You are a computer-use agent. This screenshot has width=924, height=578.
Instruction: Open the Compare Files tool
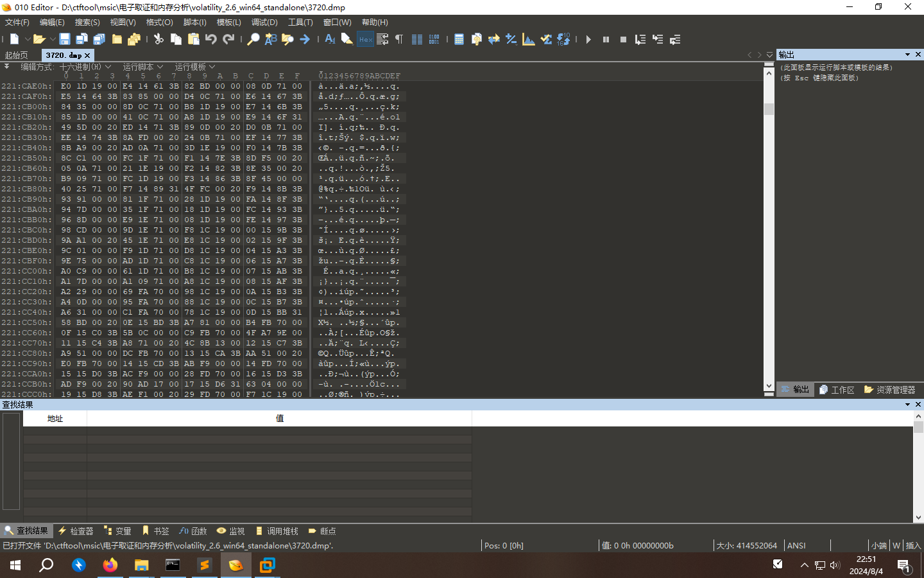pos(493,39)
